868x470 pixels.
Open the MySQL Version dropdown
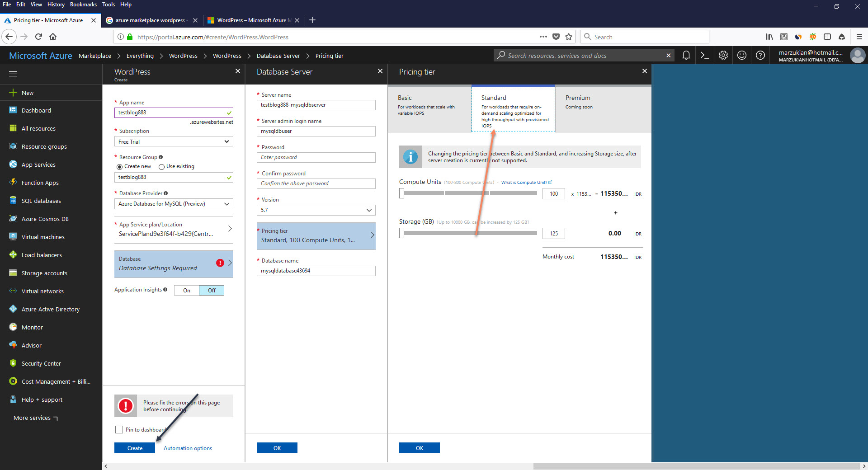click(316, 210)
